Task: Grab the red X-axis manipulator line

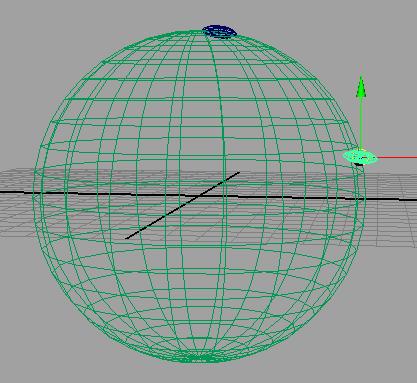Action: [397, 157]
